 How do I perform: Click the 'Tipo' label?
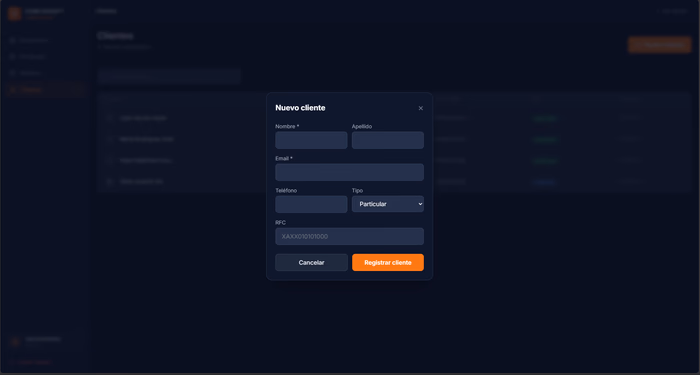click(x=357, y=191)
